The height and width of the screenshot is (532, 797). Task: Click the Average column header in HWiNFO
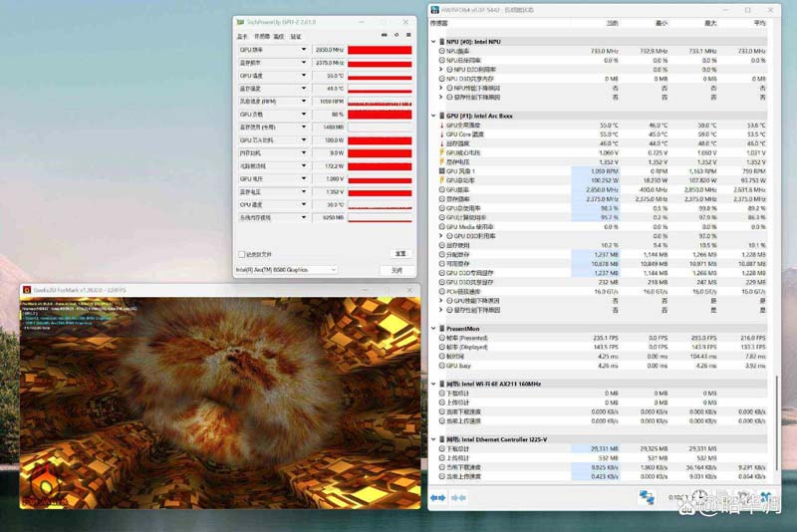[x=759, y=23]
